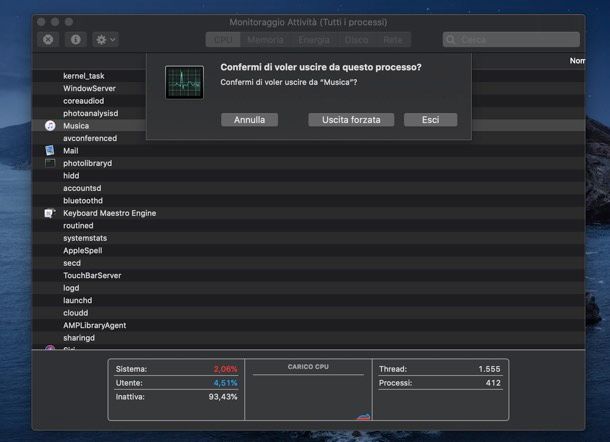Select the systemstats process row
The height and width of the screenshot is (442, 610).
[x=308, y=238]
